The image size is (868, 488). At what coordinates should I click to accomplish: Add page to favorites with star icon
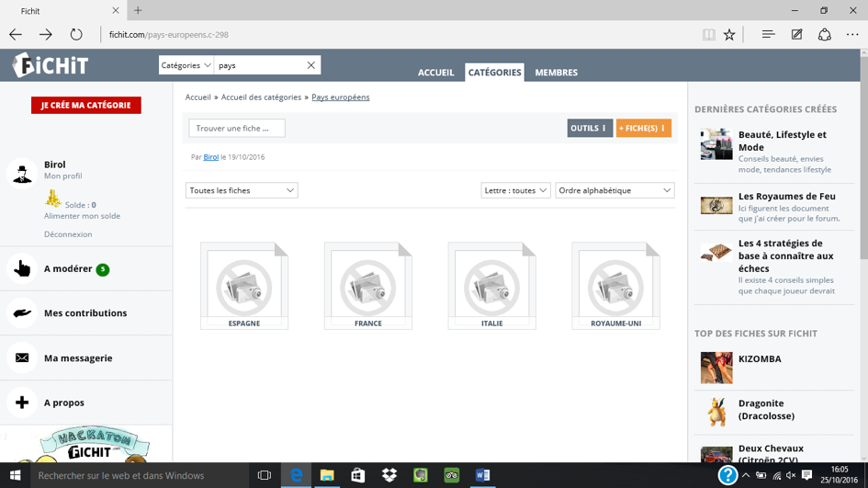[x=729, y=35]
